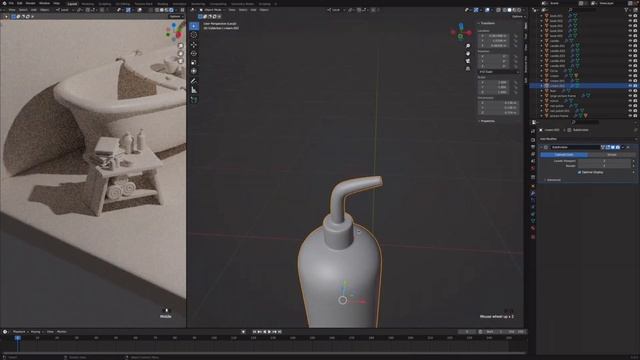Image resolution: width=640 pixels, height=360 pixels.
Task: Disable Cream.002 in renders camera icon
Action: pyautogui.click(x=635, y=86)
